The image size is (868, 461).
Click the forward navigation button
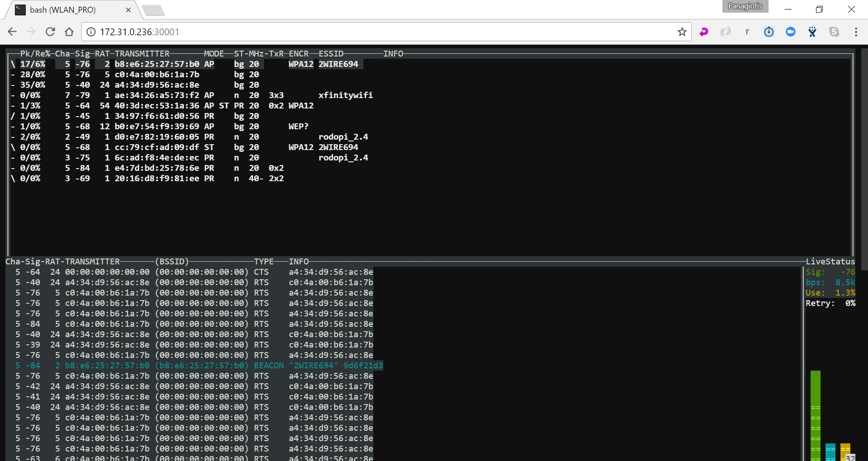[31, 32]
